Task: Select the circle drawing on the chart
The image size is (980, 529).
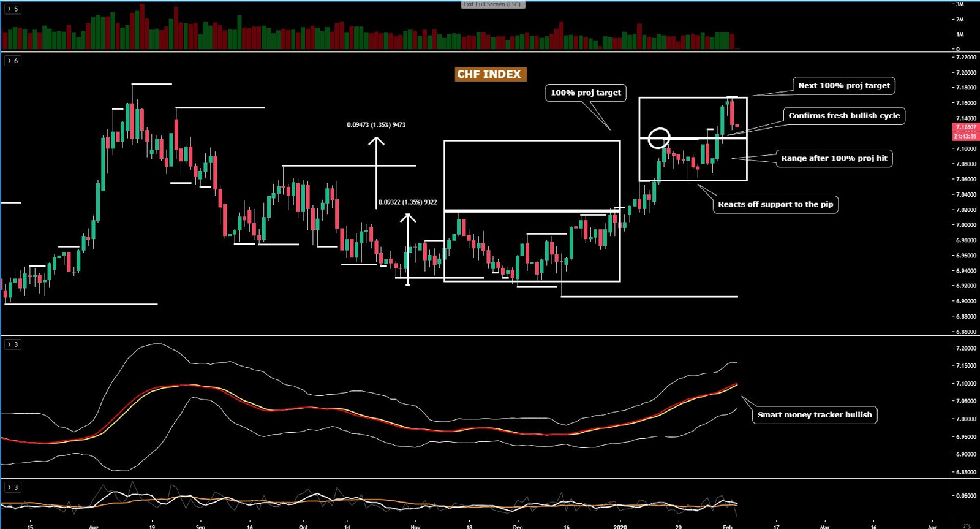Action: click(x=659, y=138)
